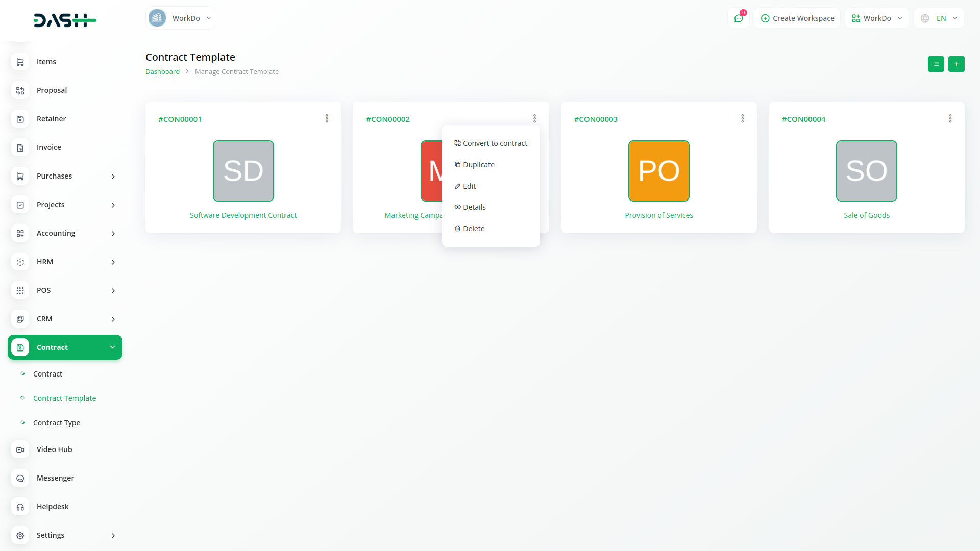980x551 pixels.
Task: Go to Dashboard breadcrumb link
Action: pos(162,72)
